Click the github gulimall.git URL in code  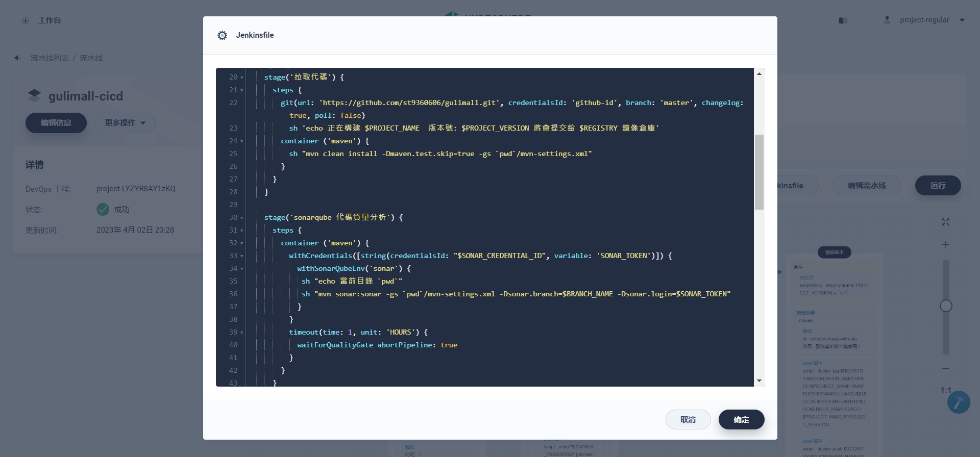coord(409,103)
